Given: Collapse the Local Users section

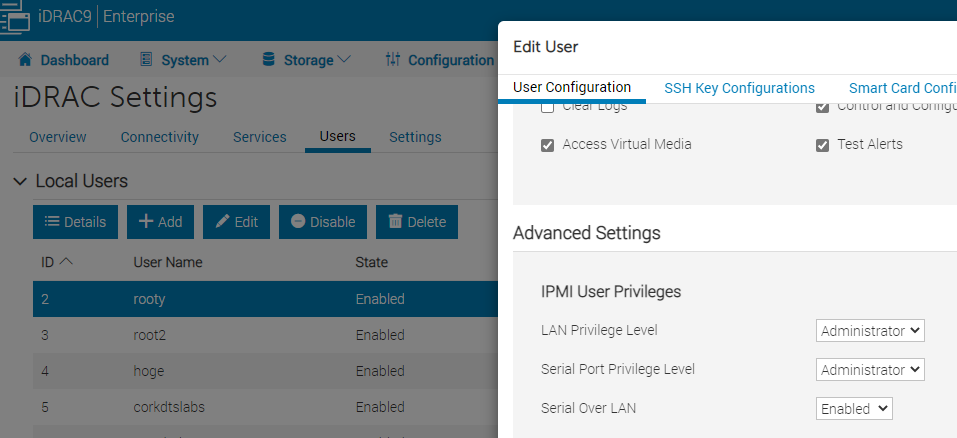Looking at the screenshot, I should pyautogui.click(x=20, y=181).
